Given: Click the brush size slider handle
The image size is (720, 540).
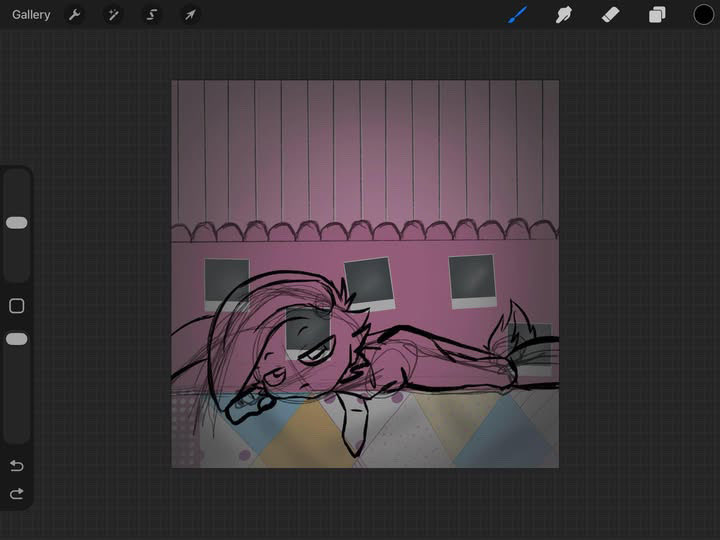Looking at the screenshot, I should 17,223.
